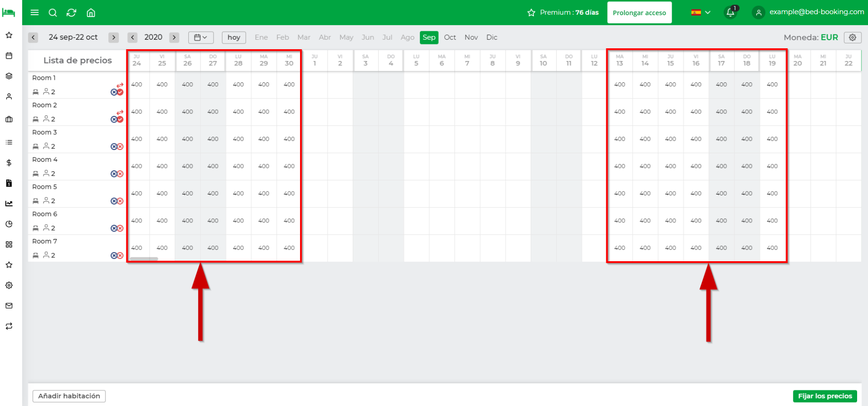Select the Sep month tab

tap(429, 37)
